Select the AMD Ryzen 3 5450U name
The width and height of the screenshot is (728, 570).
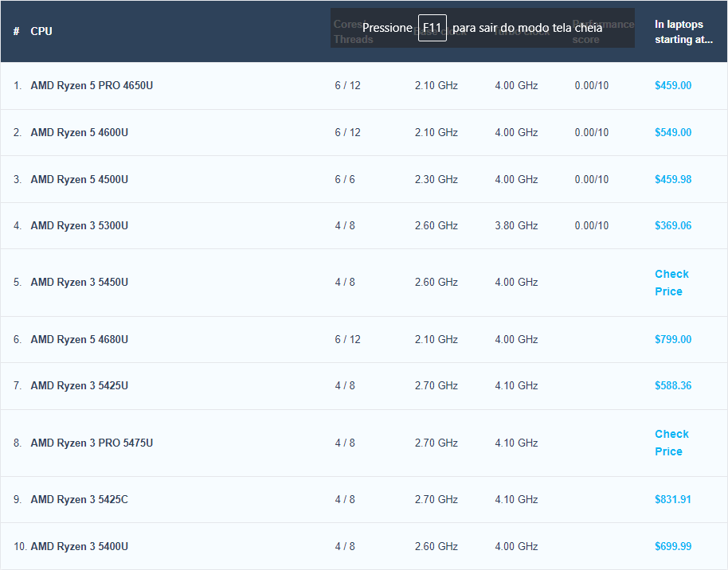tap(80, 283)
